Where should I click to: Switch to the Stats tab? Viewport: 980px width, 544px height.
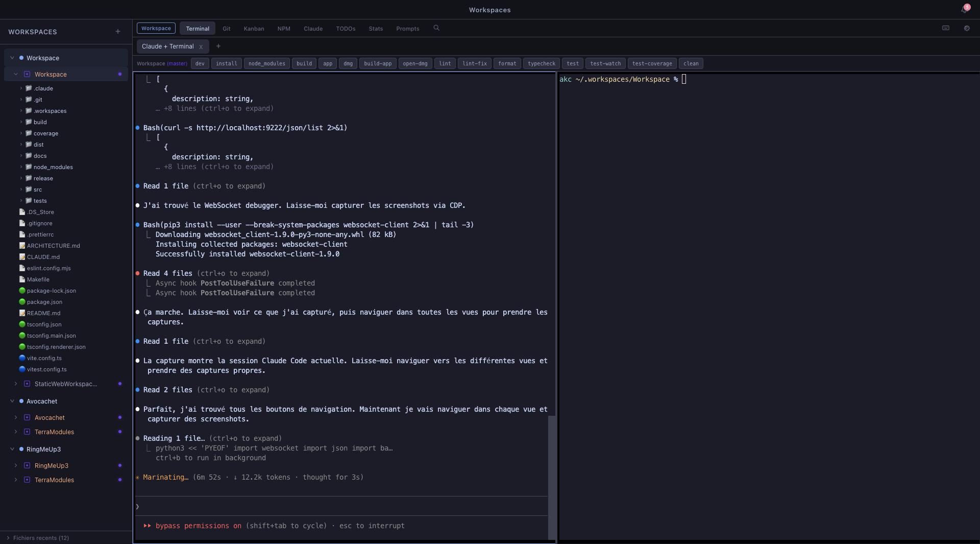376,29
